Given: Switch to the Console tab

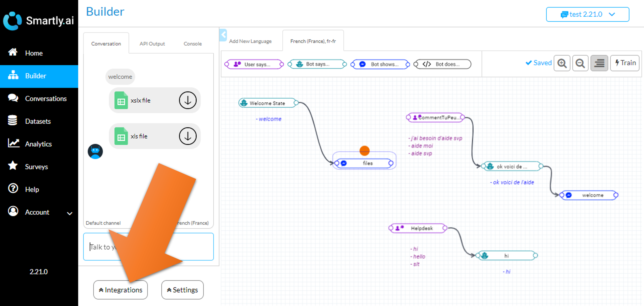Looking at the screenshot, I should 192,44.
